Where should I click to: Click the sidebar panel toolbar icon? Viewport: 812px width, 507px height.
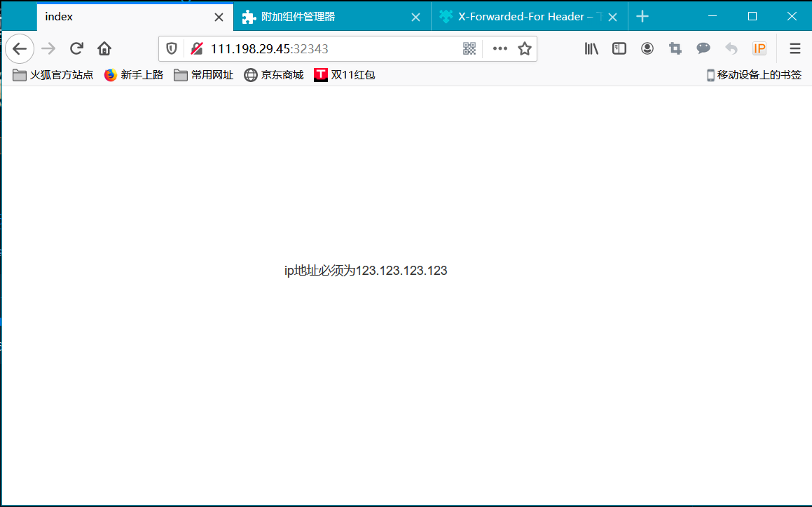tap(619, 48)
